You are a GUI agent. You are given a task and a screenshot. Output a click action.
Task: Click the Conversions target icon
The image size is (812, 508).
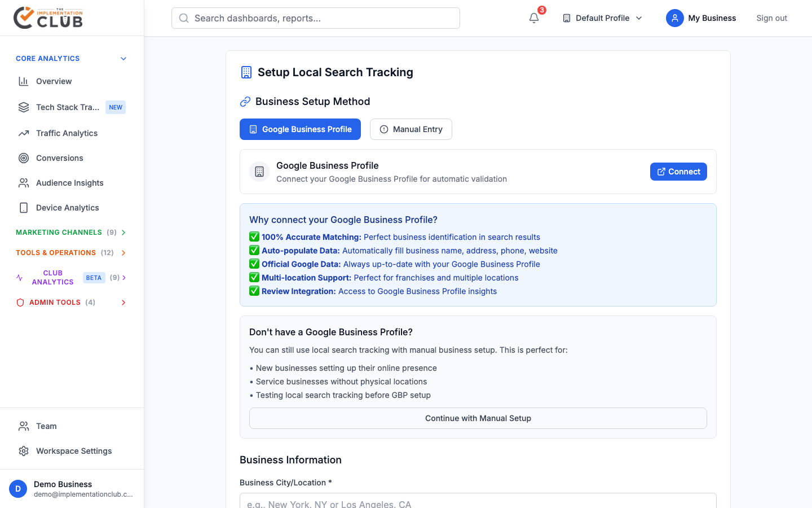pos(24,158)
